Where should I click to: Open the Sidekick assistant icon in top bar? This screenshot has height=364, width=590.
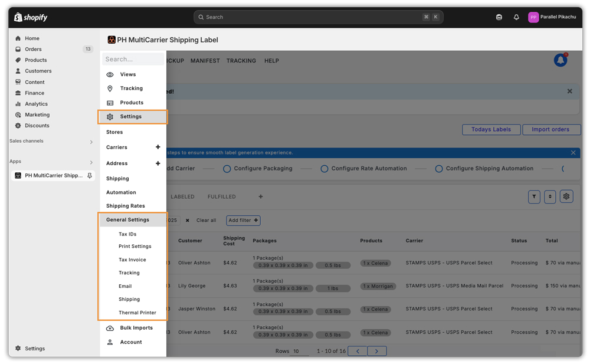(x=499, y=17)
